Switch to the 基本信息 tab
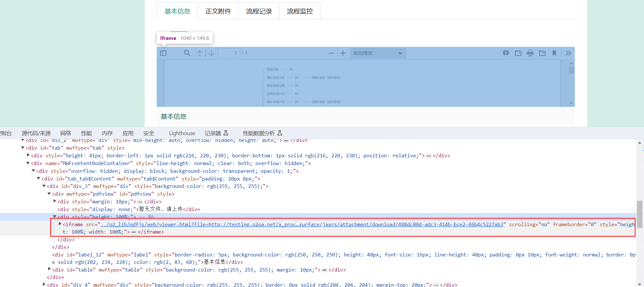 tap(177, 11)
